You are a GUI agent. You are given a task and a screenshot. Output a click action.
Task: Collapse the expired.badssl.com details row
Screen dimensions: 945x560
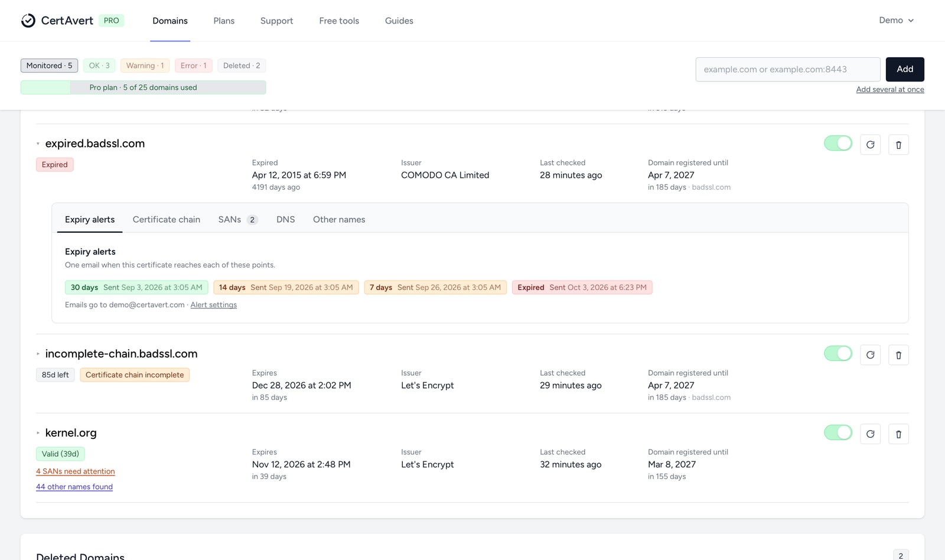[x=38, y=144]
